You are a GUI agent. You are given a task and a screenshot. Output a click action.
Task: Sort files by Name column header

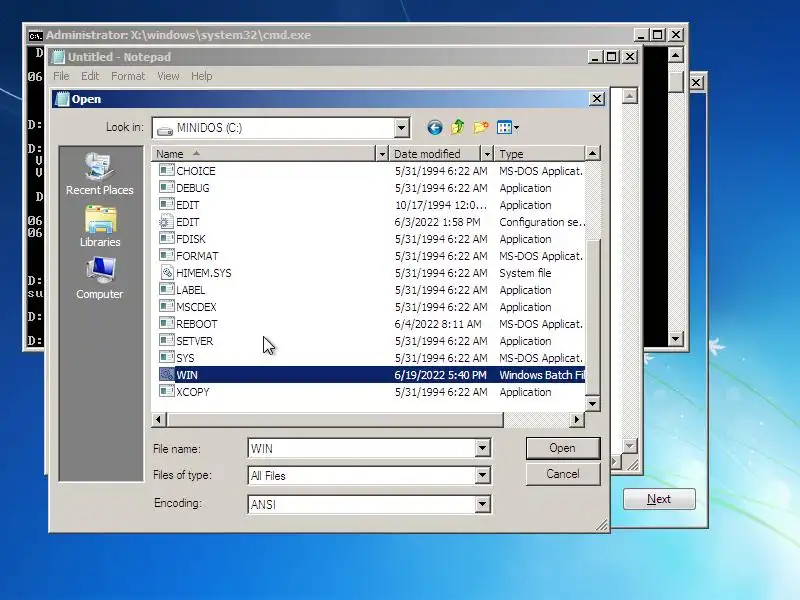[263, 154]
